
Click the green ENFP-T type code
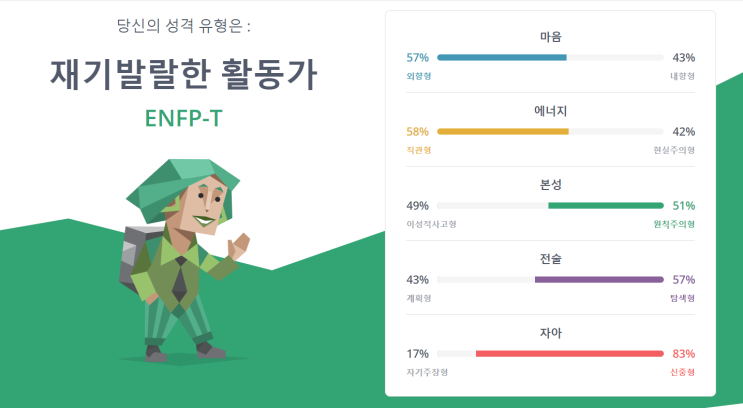[x=184, y=119]
